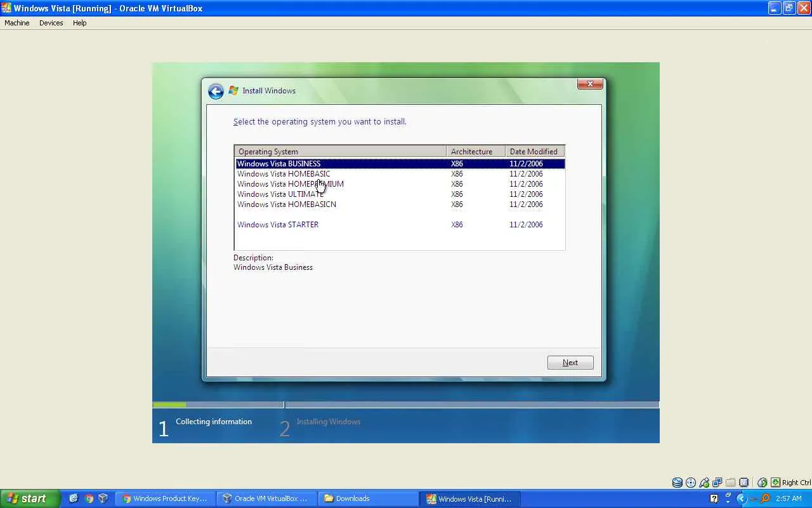Click the Windows Vista Business description text

[x=273, y=267]
